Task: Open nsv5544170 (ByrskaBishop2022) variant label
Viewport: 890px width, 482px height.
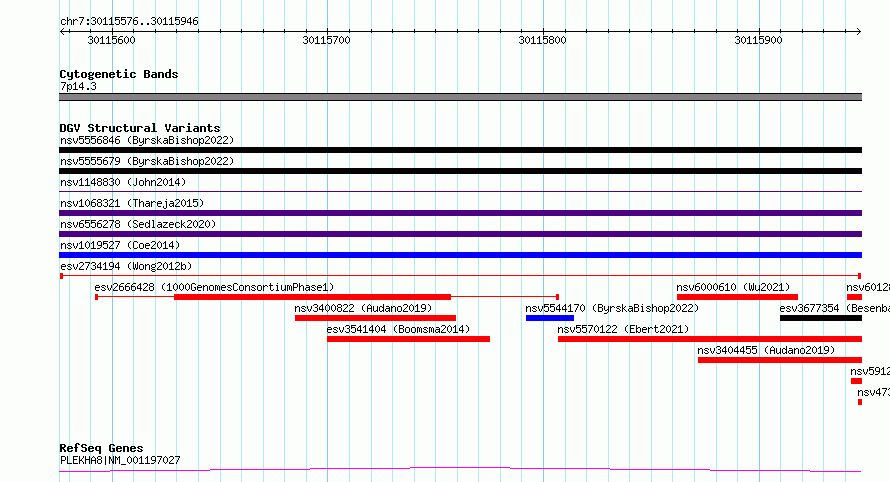Action: [612, 308]
